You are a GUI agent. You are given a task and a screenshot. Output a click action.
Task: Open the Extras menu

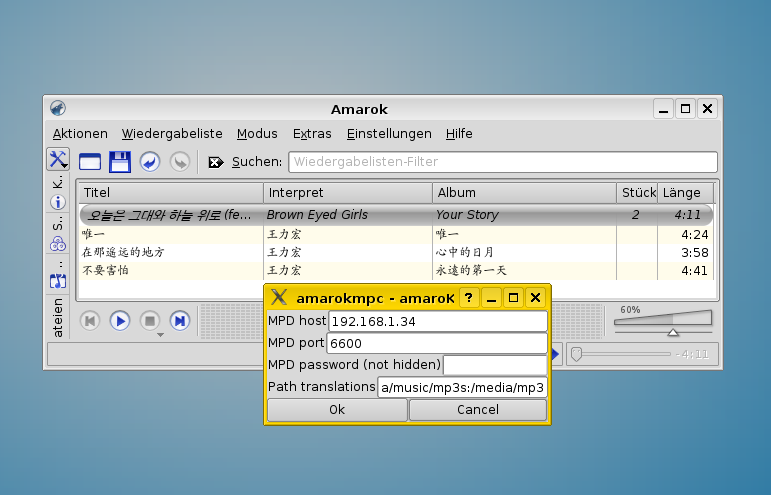312,134
